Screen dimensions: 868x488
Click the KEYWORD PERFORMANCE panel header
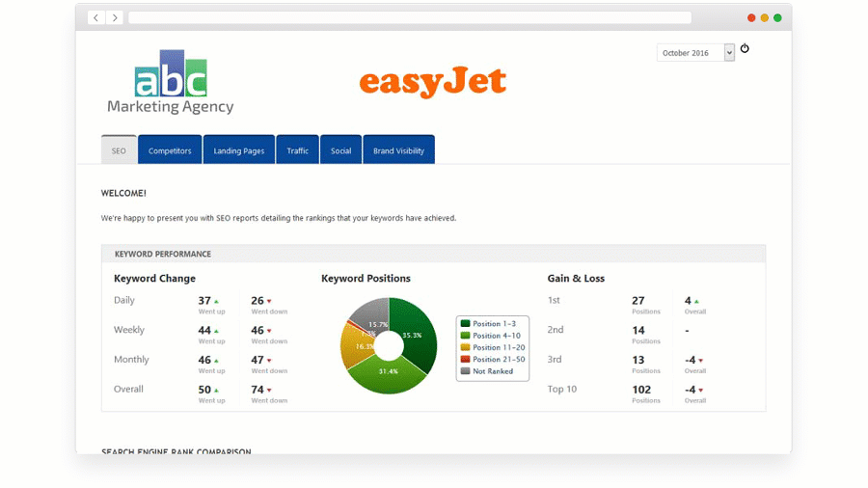(433, 254)
